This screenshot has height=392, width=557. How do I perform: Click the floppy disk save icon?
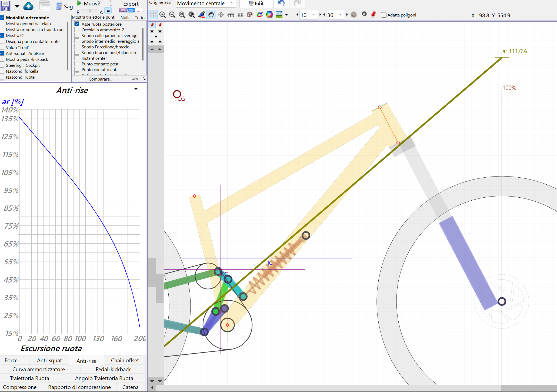(x=5, y=5)
